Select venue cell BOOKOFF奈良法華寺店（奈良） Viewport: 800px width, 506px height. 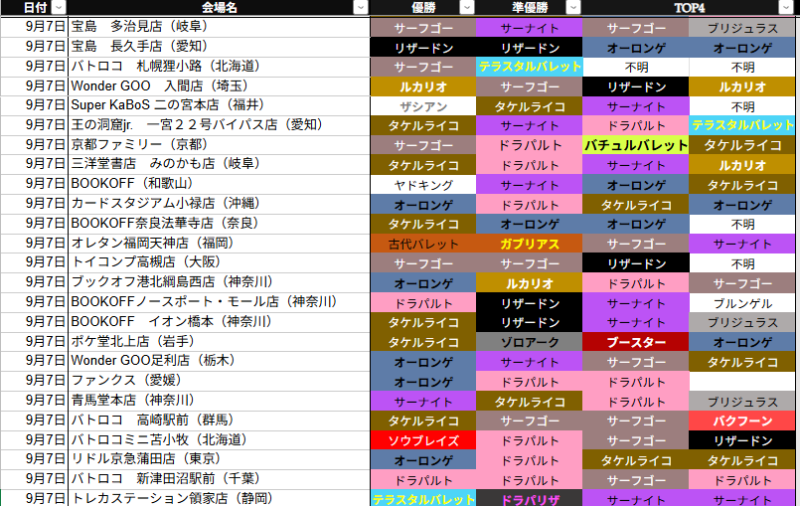[219, 223]
